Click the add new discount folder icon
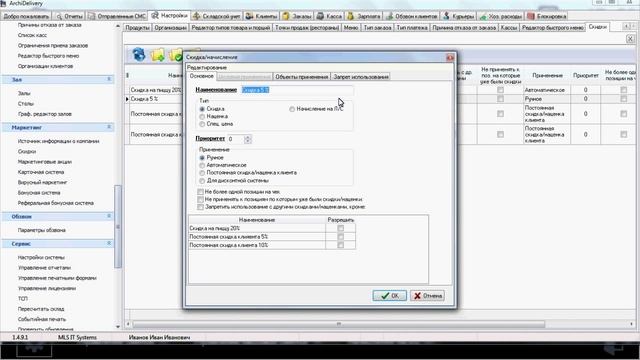Viewport: 640px width, 360px height. point(158,55)
